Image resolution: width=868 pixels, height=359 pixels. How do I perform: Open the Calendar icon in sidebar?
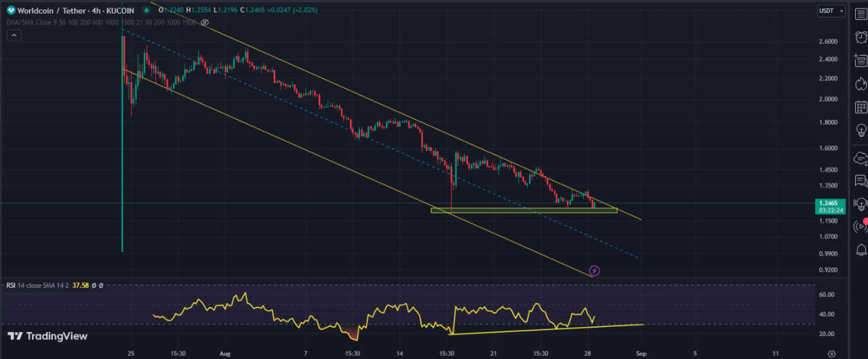click(x=861, y=107)
